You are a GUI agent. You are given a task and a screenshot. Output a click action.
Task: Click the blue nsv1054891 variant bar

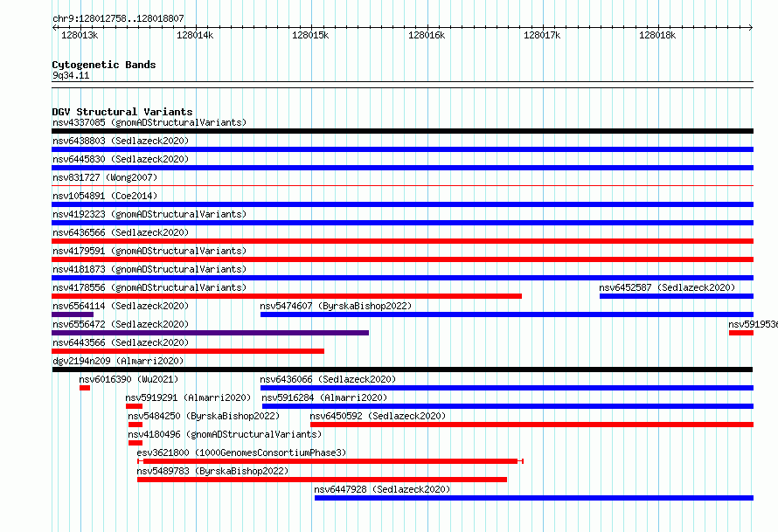[402, 204]
